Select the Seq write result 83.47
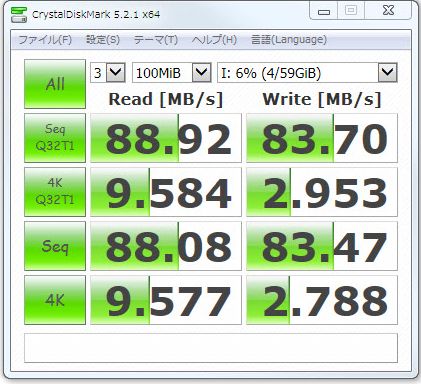 (322, 246)
